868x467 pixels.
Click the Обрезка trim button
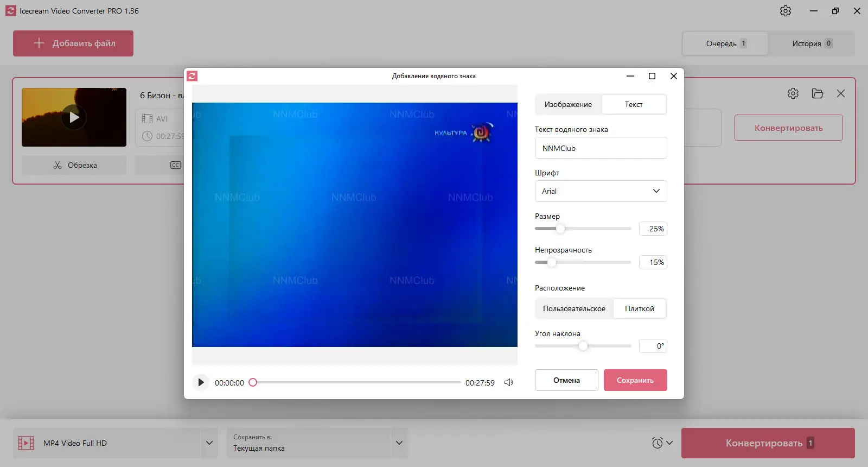[74, 165]
